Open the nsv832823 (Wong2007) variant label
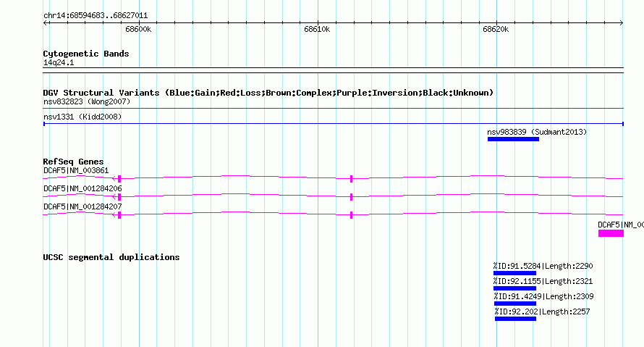644x347 pixels. (87, 101)
